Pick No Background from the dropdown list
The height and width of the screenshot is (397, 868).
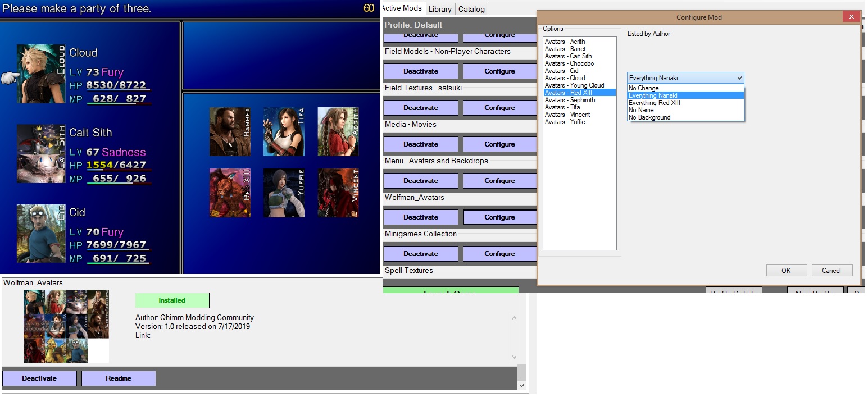click(685, 117)
